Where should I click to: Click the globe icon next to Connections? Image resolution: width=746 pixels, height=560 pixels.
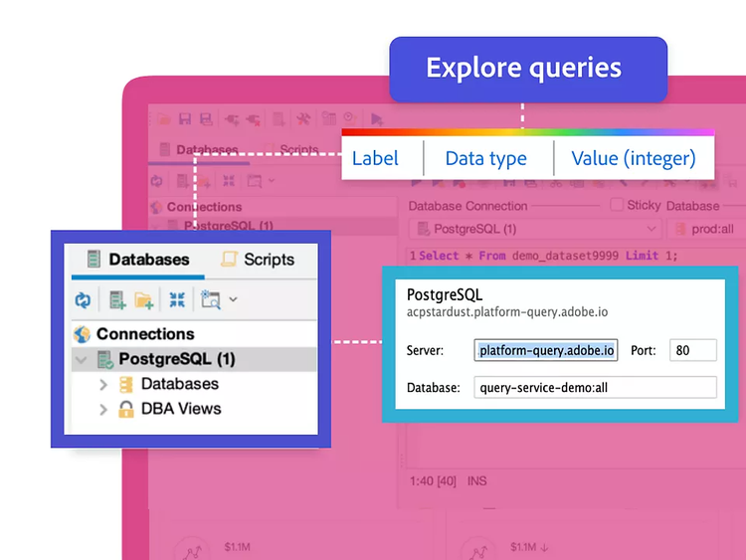click(x=82, y=334)
